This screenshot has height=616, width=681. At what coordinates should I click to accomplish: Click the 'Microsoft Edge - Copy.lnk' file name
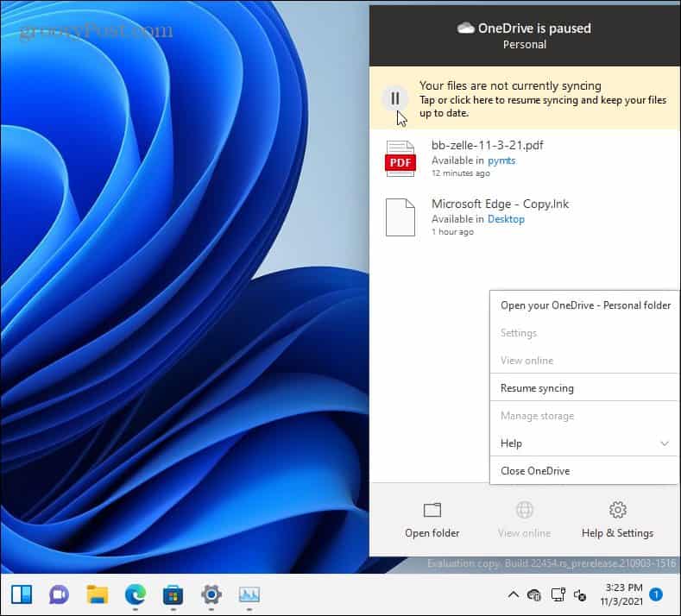(500, 204)
